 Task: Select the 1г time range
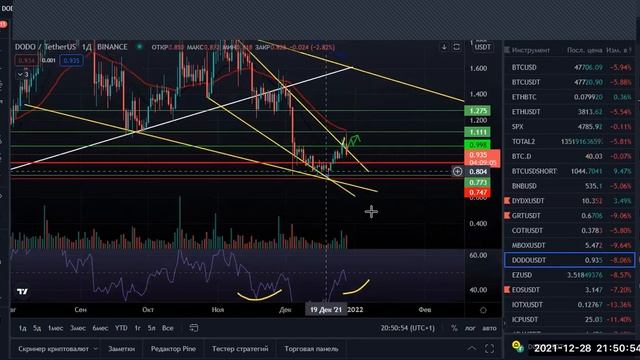138,328
